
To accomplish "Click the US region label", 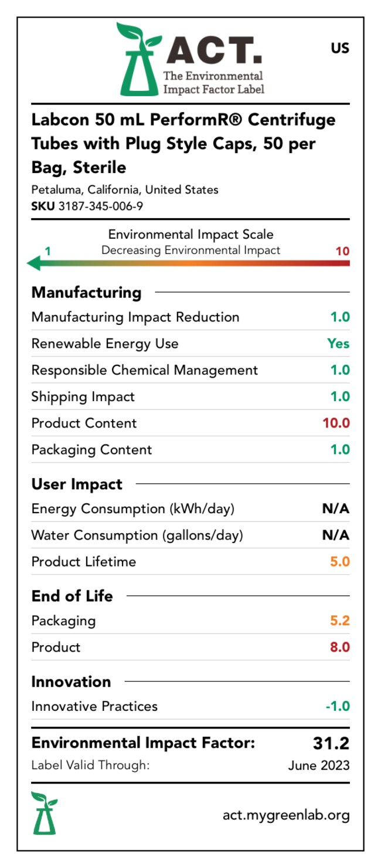I will click(340, 48).
